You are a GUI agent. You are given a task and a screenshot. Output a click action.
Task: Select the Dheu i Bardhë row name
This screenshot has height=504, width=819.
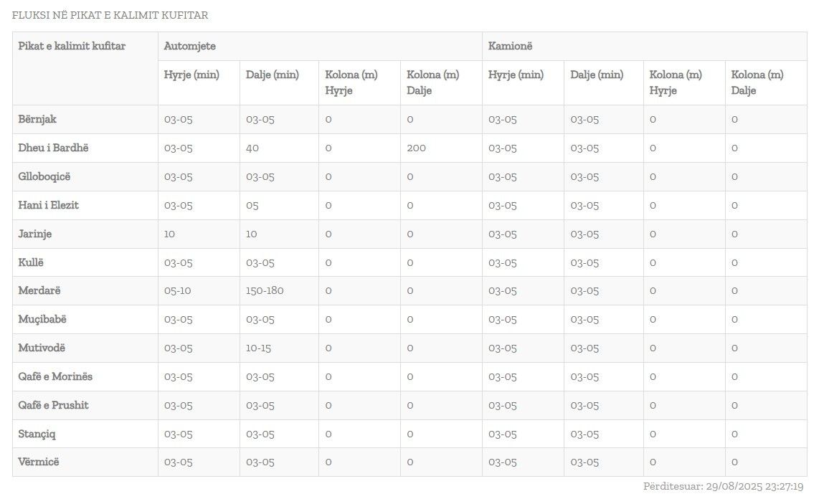point(54,148)
